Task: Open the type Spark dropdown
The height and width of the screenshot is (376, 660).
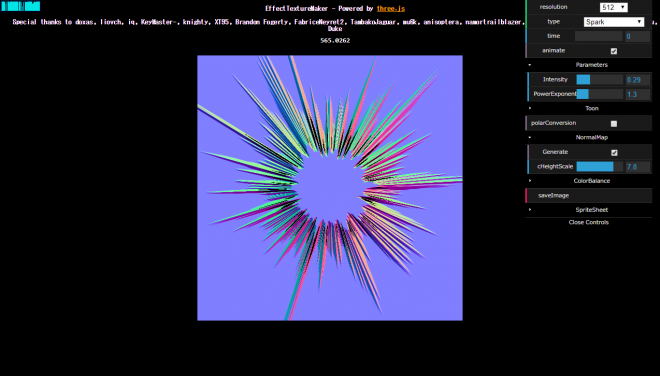Action: [614, 22]
